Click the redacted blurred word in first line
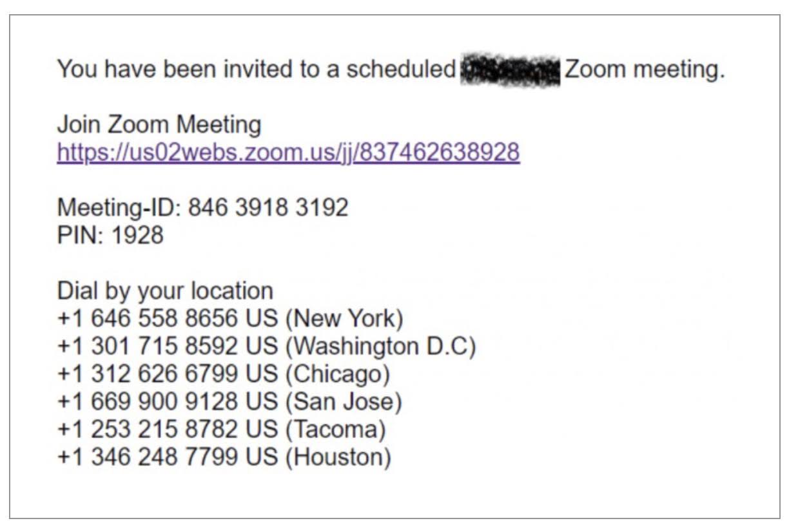This screenshot has width=789, height=532. pos(511,69)
